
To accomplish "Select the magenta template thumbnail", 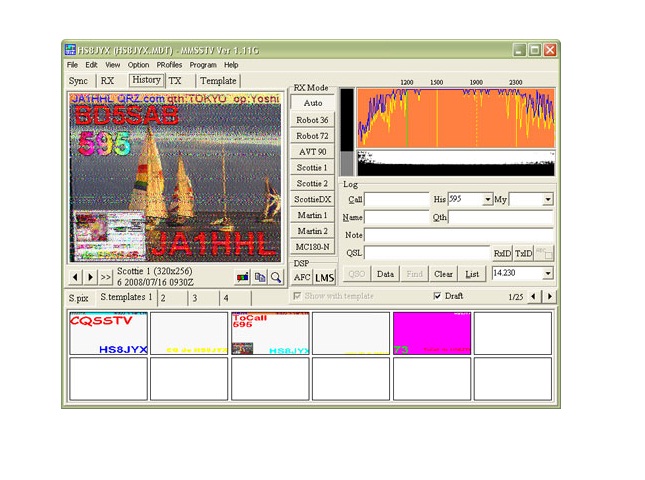I will (431, 333).
